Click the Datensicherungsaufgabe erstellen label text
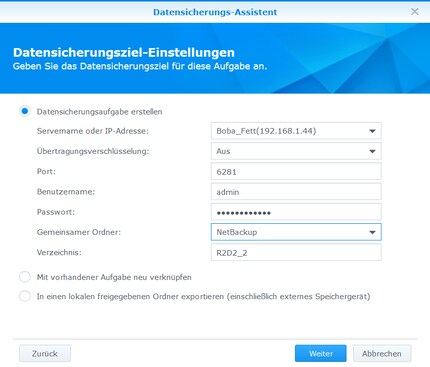Image resolution: width=430 pixels, height=367 pixels. 99,112
